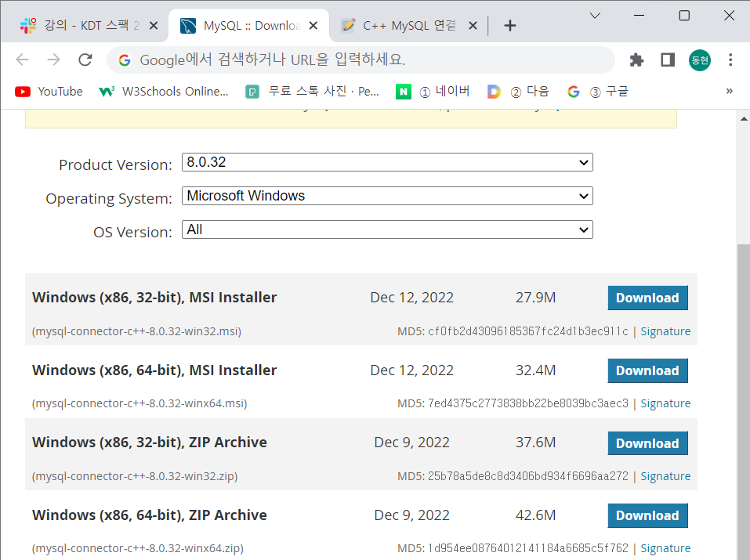Screen dimensions: 750x560
Task: Open the 네이버 bookmark
Action: pos(433,92)
